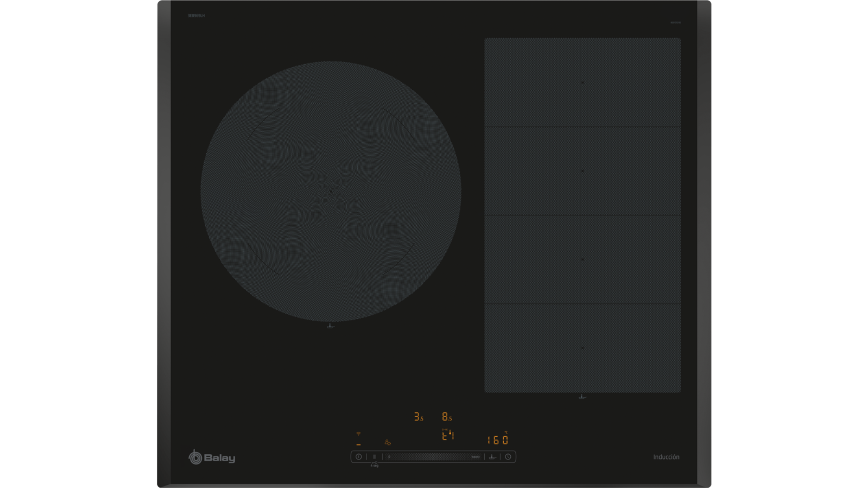Click the Balay logo

pos(212,458)
